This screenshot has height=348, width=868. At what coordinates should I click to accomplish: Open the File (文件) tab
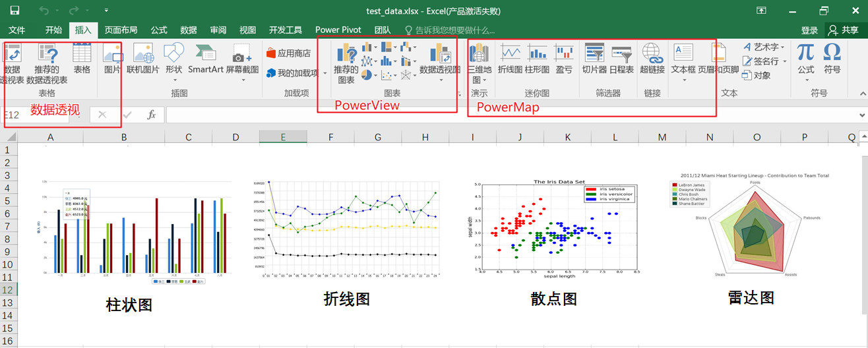17,30
